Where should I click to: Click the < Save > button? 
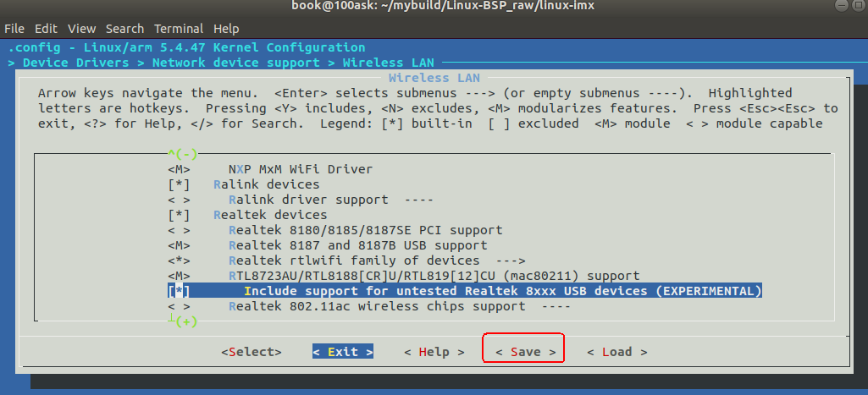[525, 352]
